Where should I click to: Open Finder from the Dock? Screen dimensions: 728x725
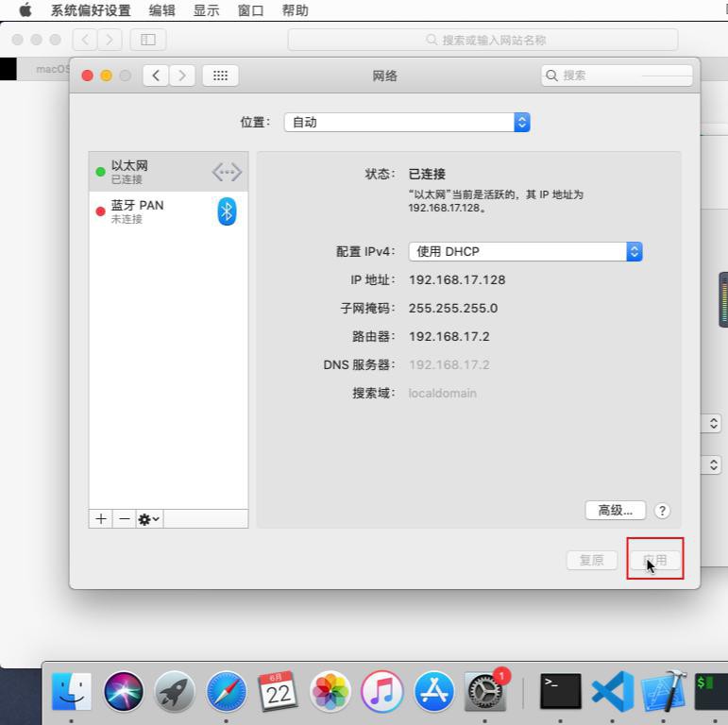(71, 692)
